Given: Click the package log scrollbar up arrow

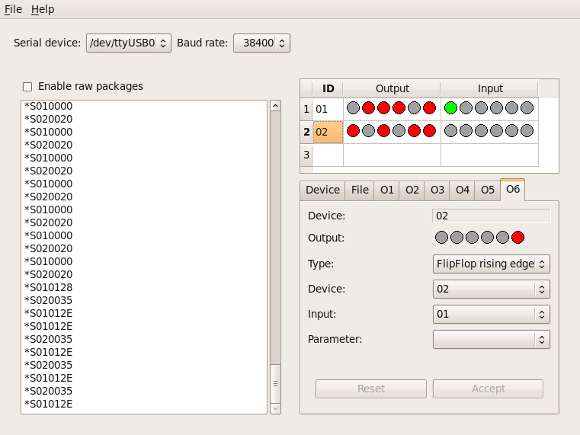Looking at the screenshot, I should (x=275, y=106).
